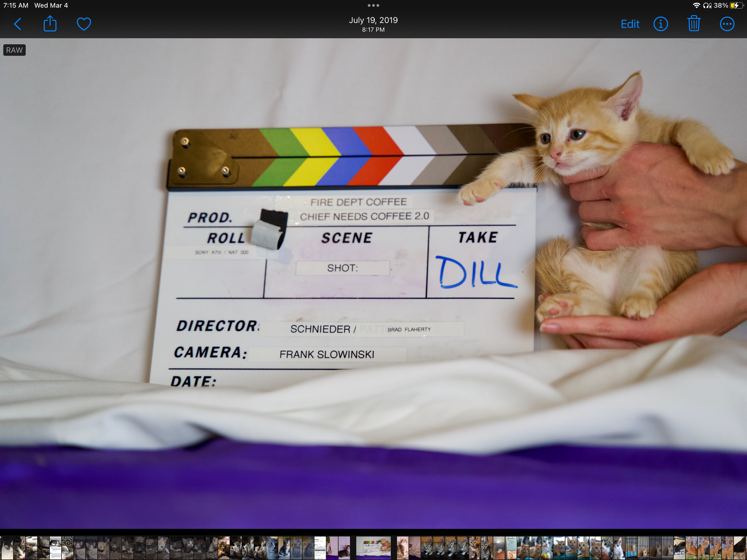Open the more options ellipsis menu
747x560 pixels.
tap(727, 24)
